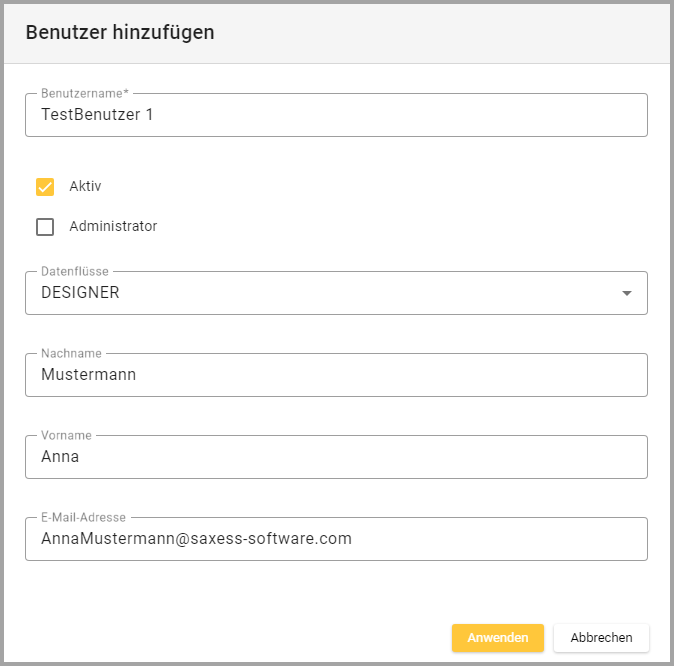Click the Benutzer hinzufügen dialog title
The width and height of the screenshot is (674, 666).
click(120, 32)
